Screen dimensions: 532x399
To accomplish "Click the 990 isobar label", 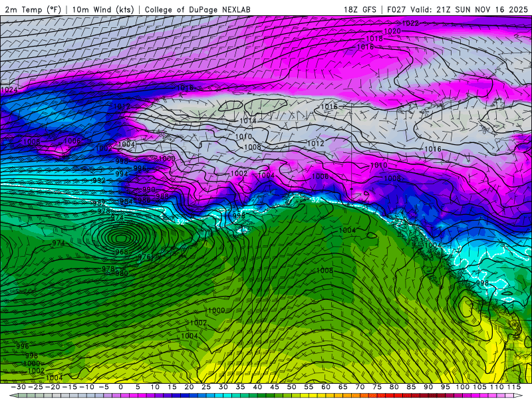I will coord(148,190).
